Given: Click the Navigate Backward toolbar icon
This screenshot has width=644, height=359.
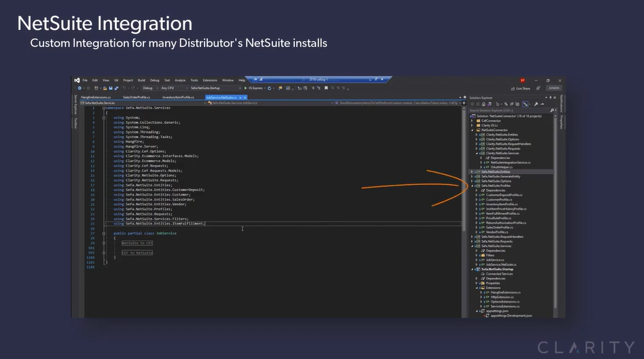Looking at the screenshot, I should 79,88.
